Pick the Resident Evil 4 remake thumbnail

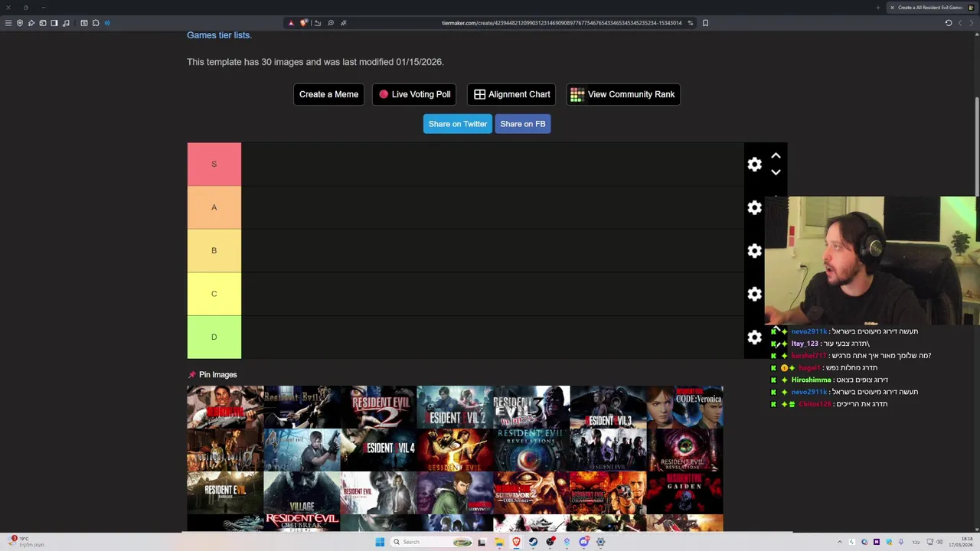coord(378,450)
